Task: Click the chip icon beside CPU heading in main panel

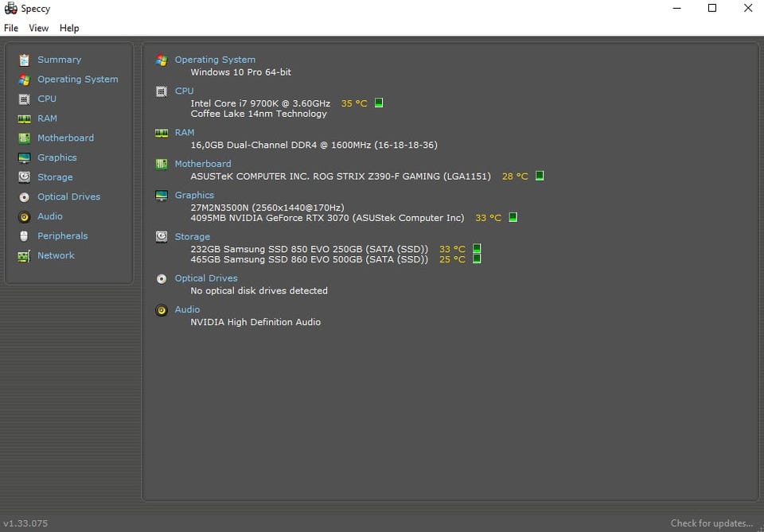Action: click(162, 91)
